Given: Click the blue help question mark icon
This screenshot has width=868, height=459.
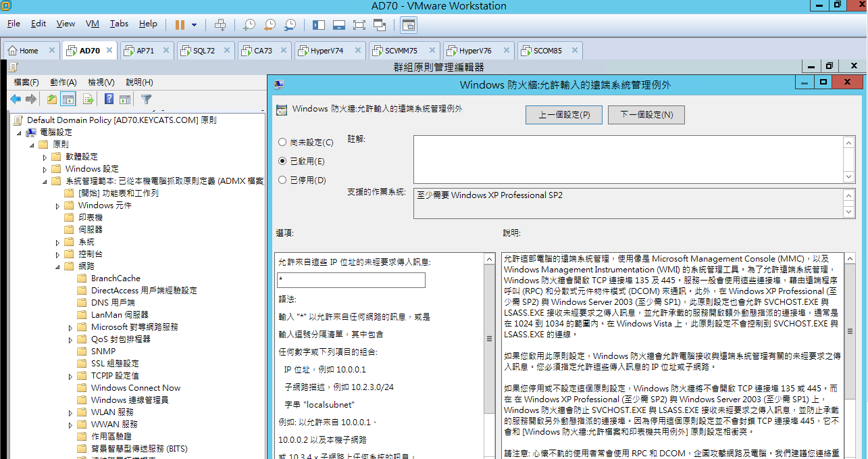Looking at the screenshot, I should point(109,99).
